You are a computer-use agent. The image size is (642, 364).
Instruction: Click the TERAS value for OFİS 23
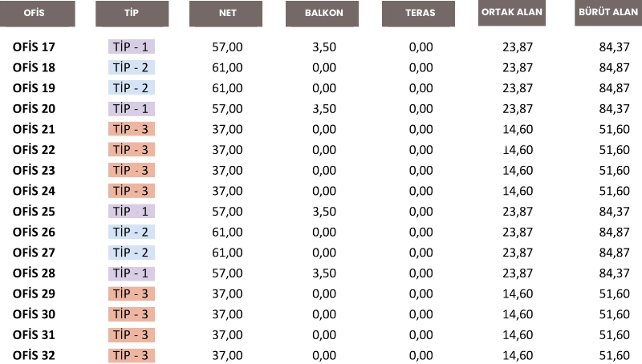[421, 170]
